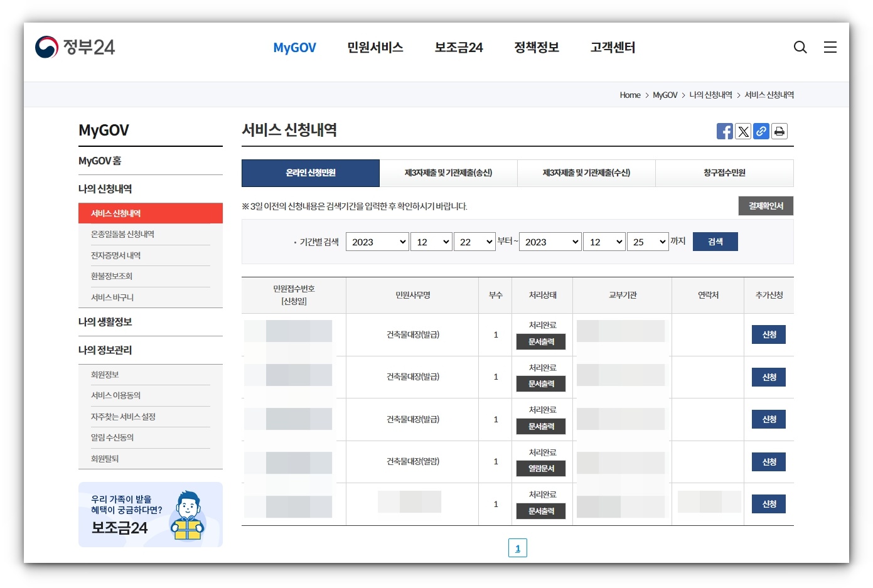
Task: Open 열람문서 for the 건축물대장(열람) row
Action: (x=541, y=469)
